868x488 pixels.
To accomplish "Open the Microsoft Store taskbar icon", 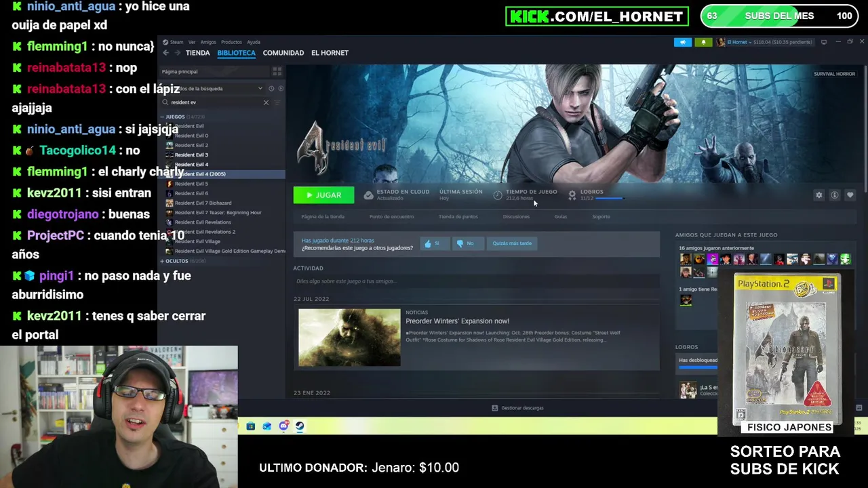I will tap(250, 426).
